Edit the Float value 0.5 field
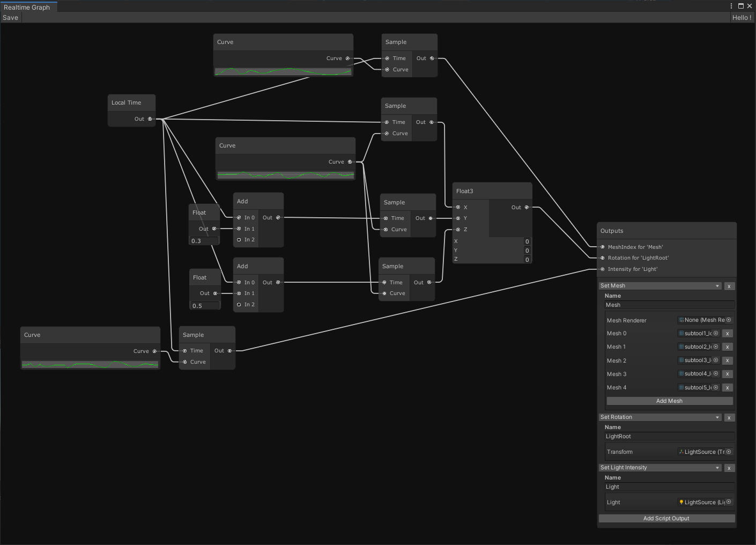Screen dimensions: 756x545 [205, 306]
